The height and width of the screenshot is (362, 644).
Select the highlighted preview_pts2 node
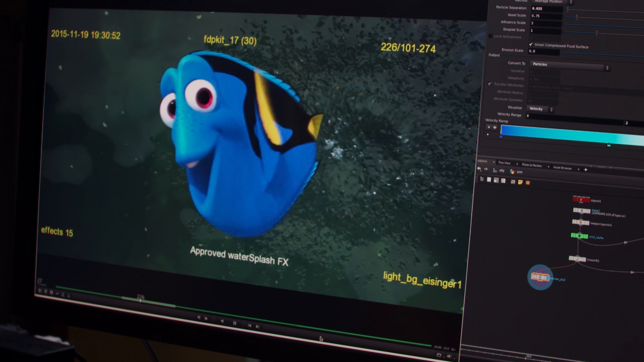540,277
